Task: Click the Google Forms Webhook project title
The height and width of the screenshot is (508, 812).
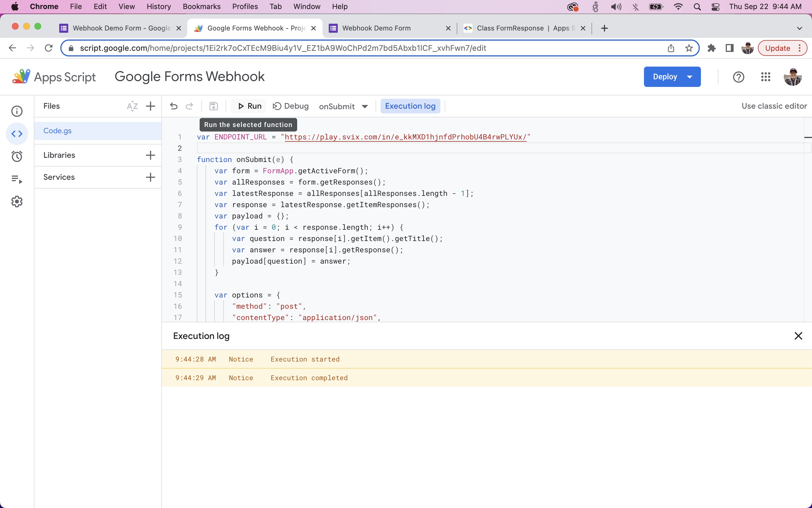Action: point(189,76)
